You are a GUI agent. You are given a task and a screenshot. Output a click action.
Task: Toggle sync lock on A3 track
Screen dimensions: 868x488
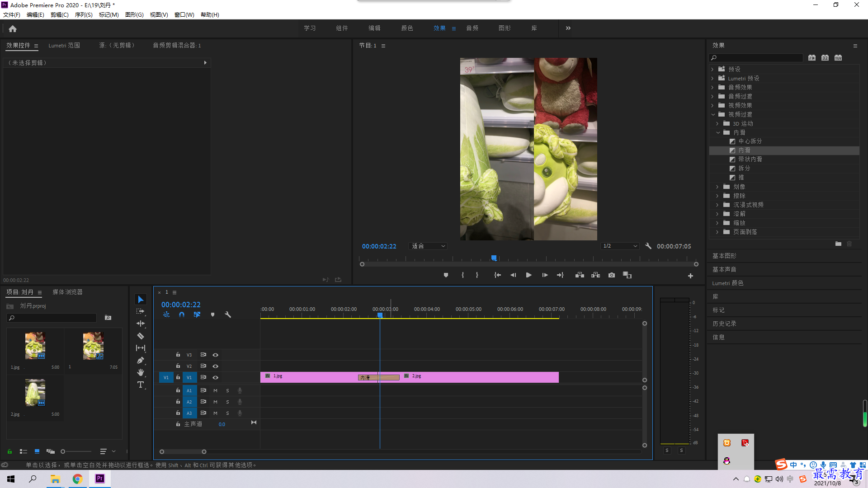203,413
